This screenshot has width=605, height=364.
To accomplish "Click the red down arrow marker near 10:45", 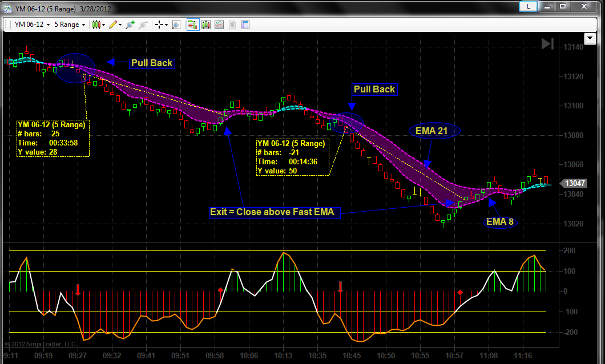I will (340, 287).
